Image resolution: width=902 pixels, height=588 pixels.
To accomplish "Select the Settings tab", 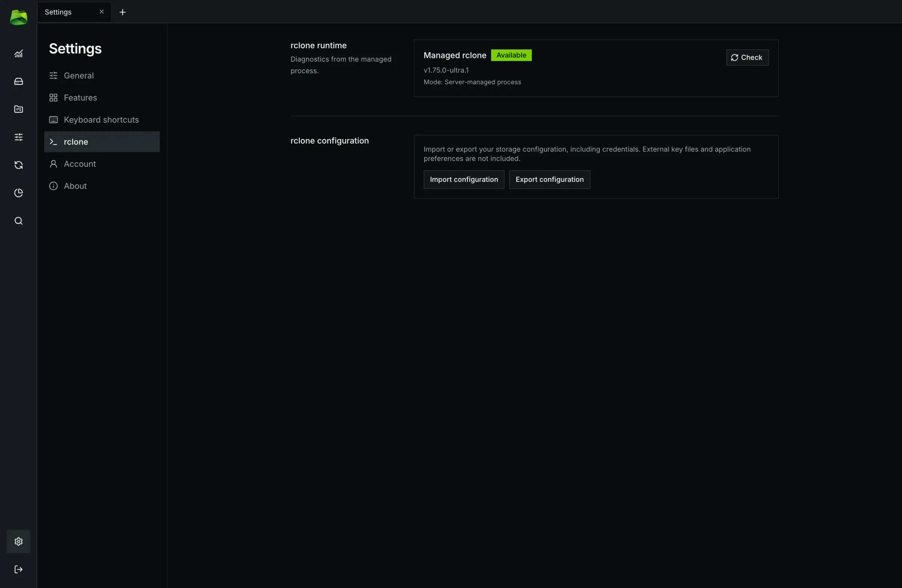I will 74,12.
